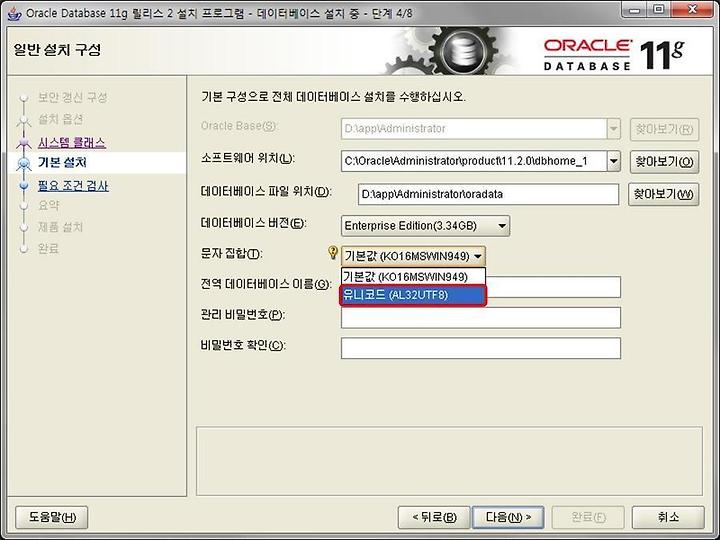Click the disabled 완료(F) finish button
The height and width of the screenshot is (540, 720).
[x=588, y=517]
